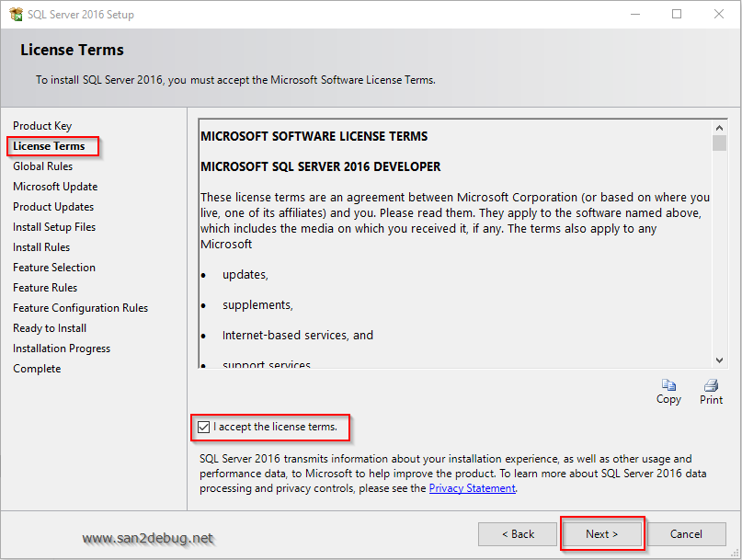Click the SQL Server Setup title bar icon
Screen dimensions: 742x560
(16, 14)
